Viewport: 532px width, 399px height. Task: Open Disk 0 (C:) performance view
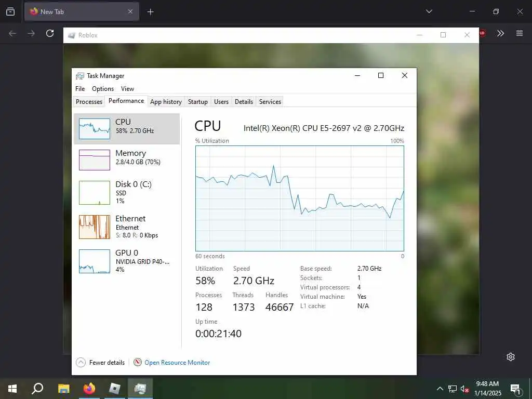tap(127, 192)
